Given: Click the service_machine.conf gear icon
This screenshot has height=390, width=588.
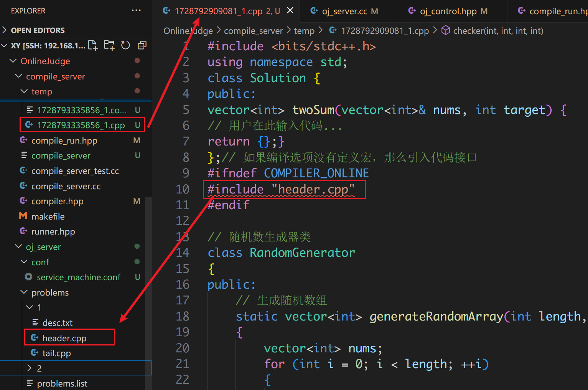Looking at the screenshot, I should (28, 277).
